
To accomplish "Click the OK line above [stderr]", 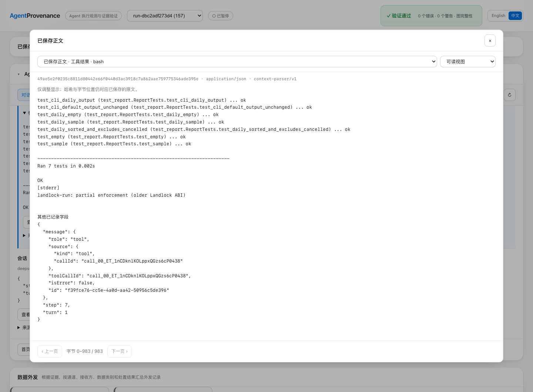I will (40, 180).
